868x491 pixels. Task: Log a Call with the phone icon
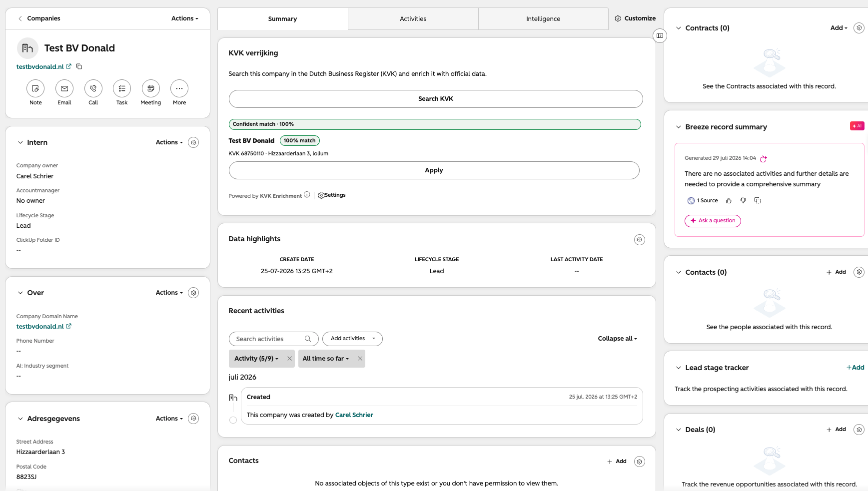click(x=93, y=88)
